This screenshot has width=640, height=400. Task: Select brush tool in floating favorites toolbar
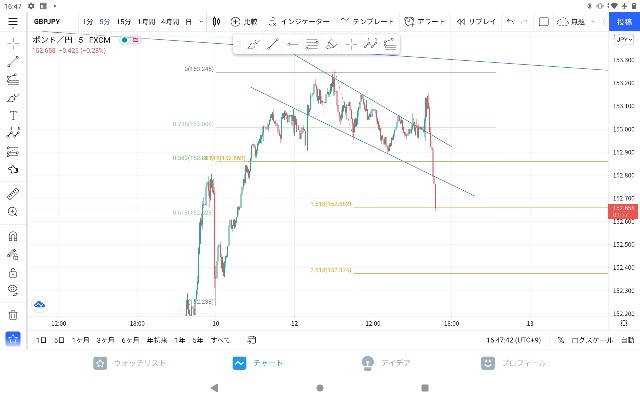[x=253, y=44]
